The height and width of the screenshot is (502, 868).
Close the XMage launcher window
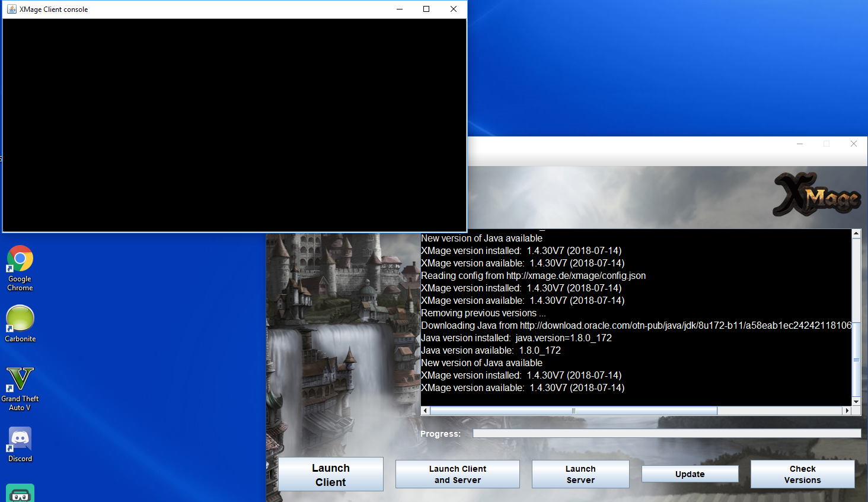[853, 144]
